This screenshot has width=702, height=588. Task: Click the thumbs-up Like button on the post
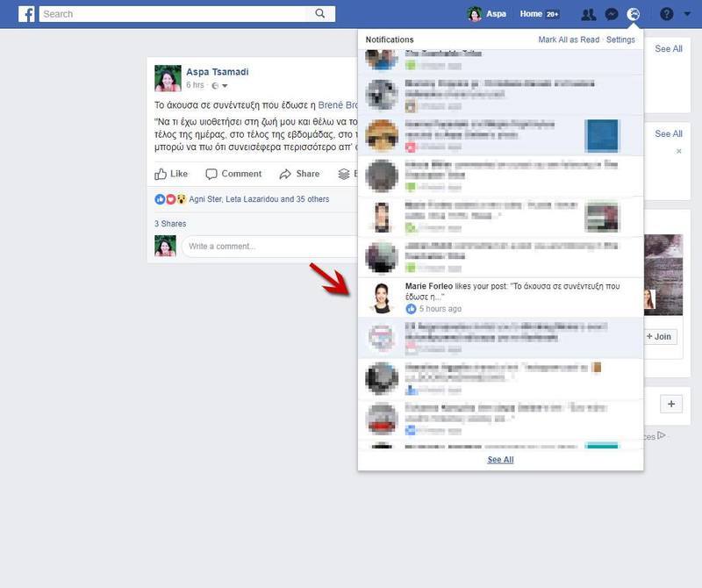[x=171, y=174]
